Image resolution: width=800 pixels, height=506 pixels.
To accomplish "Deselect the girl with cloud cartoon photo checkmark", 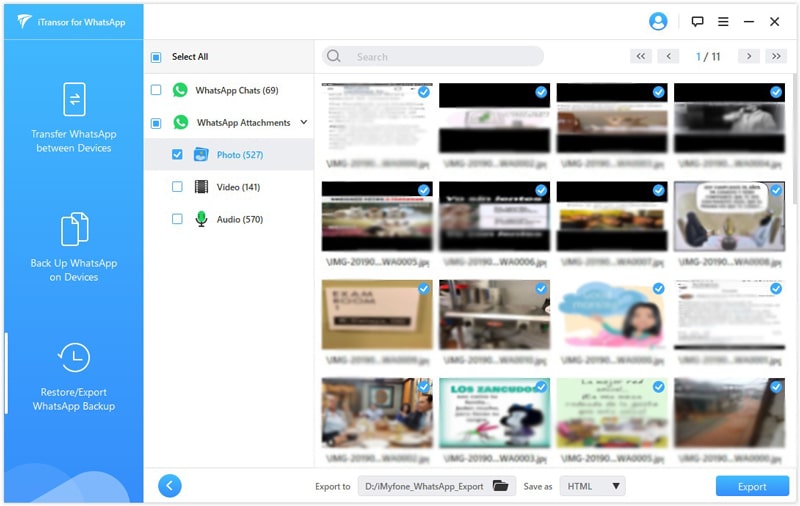I will (x=659, y=289).
